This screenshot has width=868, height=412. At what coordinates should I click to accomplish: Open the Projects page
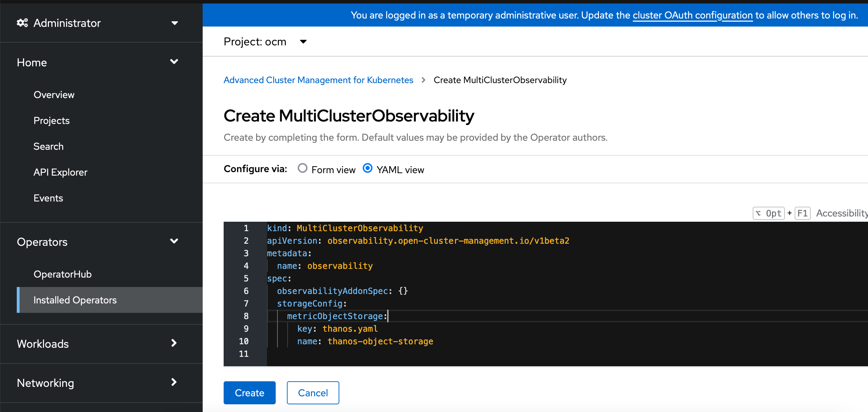(51, 120)
